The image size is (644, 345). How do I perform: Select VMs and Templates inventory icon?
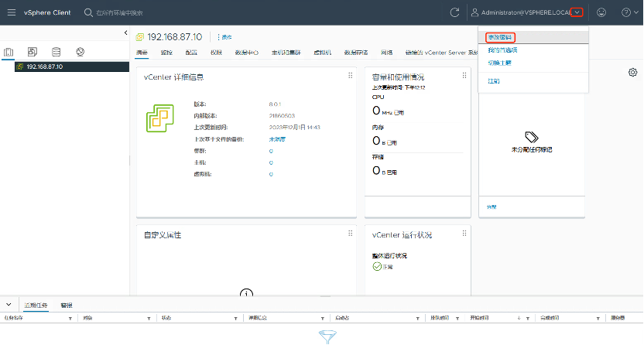(x=32, y=52)
